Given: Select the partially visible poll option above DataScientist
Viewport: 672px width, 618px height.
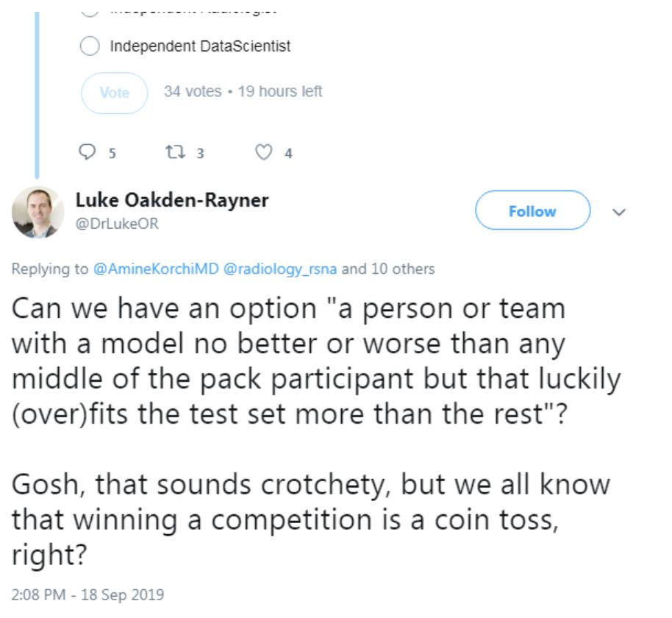Looking at the screenshot, I should 90,10.
